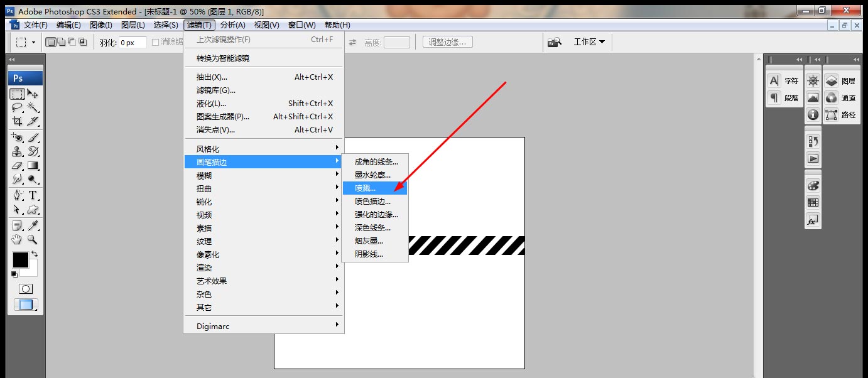Open the Swatches panel icon
Screen dimensions: 868x378
pyautogui.click(x=813, y=202)
